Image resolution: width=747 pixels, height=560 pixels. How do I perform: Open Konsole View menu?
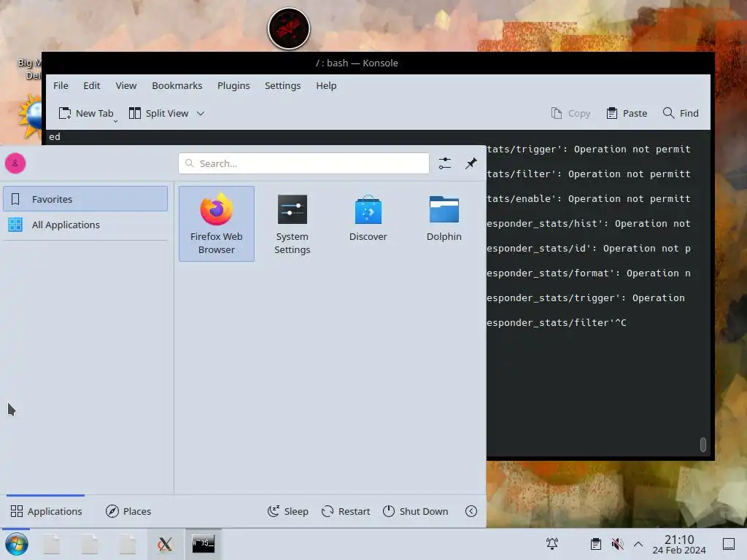(125, 86)
